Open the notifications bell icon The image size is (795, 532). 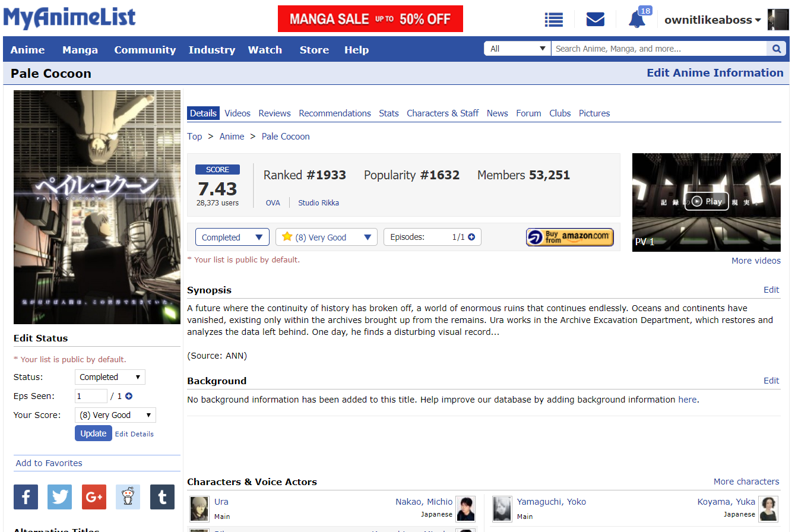tap(637, 20)
